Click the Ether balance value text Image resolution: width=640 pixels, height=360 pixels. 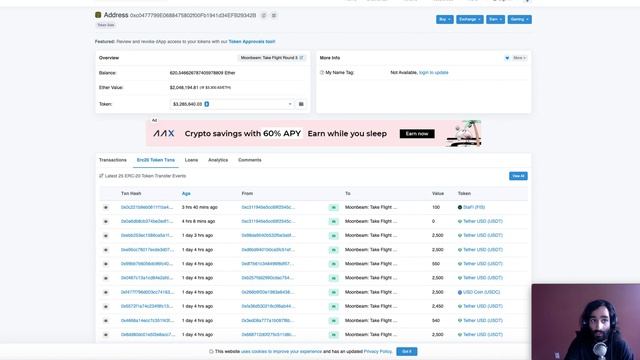tap(202, 73)
